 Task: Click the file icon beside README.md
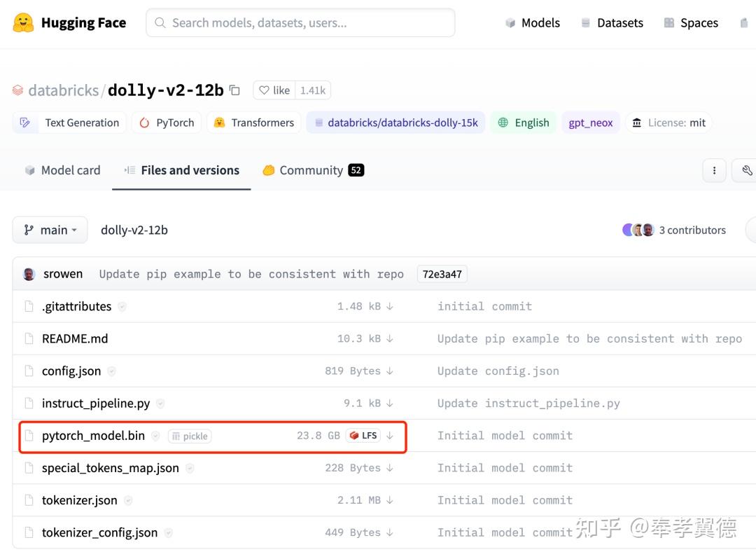click(x=29, y=338)
